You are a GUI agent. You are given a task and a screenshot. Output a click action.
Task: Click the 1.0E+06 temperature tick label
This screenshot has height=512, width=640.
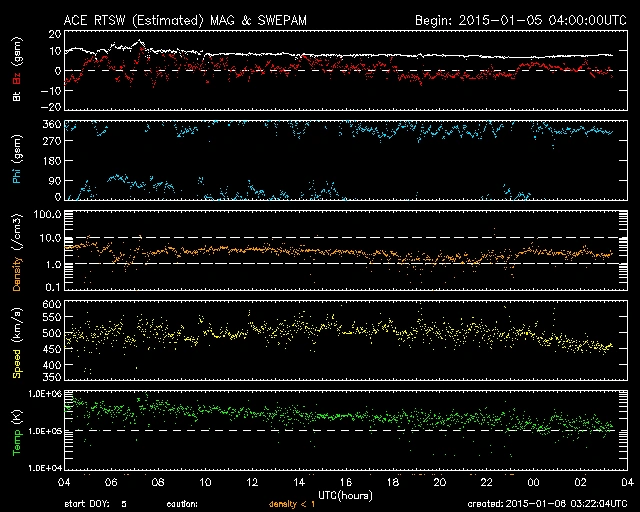[x=44, y=395]
